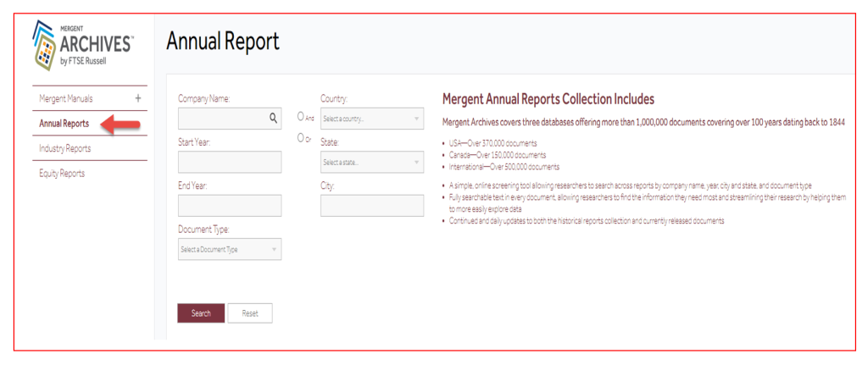The image size is (868, 365).
Task: Click the Document Type label
Action: (x=203, y=229)
